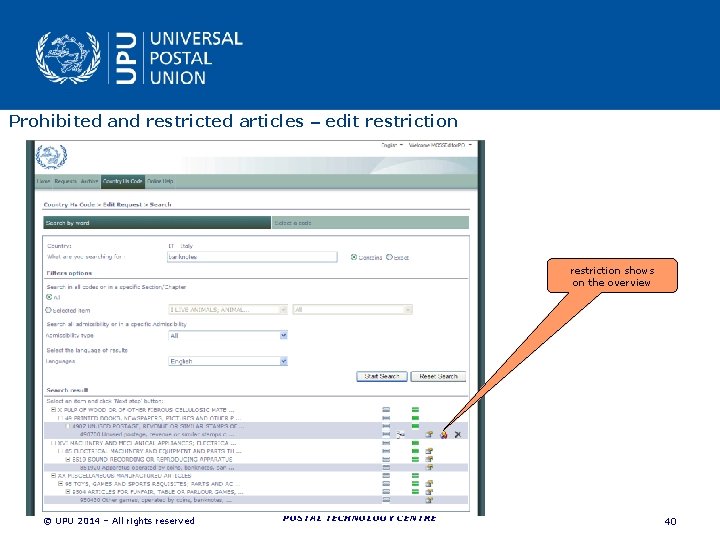Select row 950430 Other games text
Image resolution: width=720 pixels, height=540 pixels.
[x=156, y=500]
